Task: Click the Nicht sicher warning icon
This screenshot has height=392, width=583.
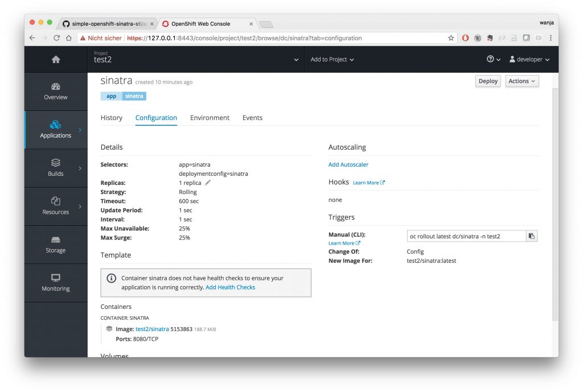Action: coord(83,38)
